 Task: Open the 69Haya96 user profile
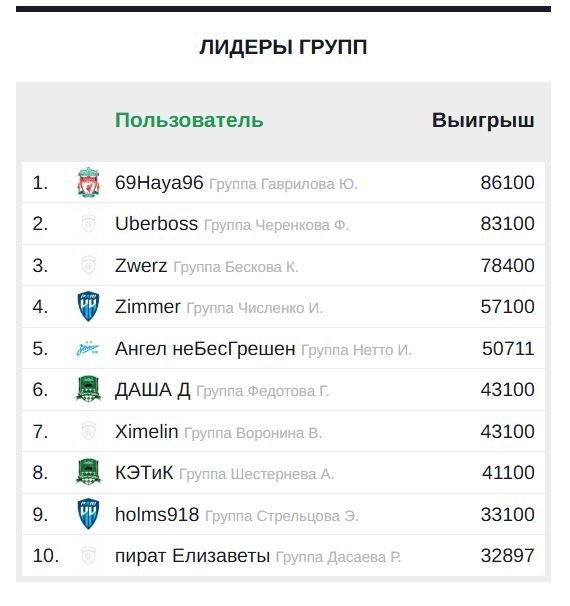pos(159,182)
